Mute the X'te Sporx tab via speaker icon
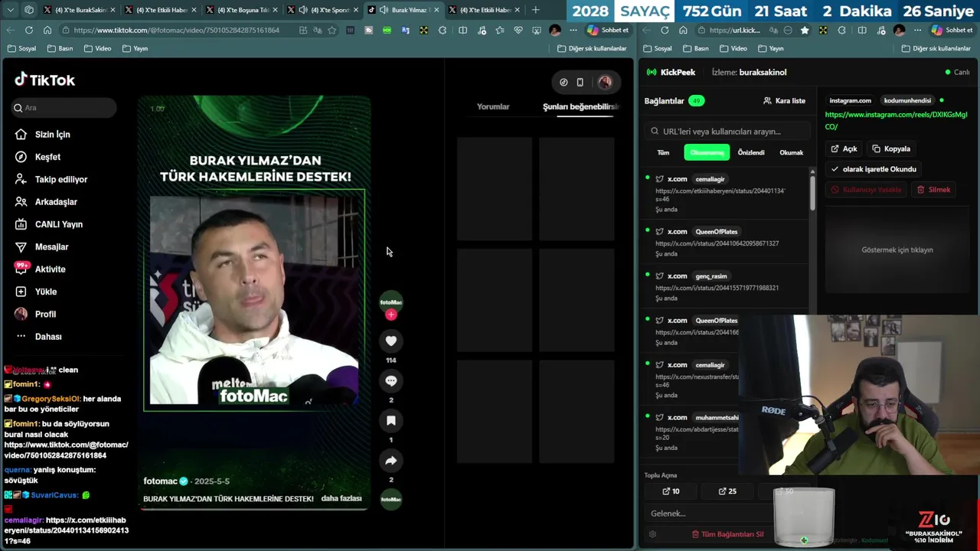The image size is (980, 551). (303, 10)
